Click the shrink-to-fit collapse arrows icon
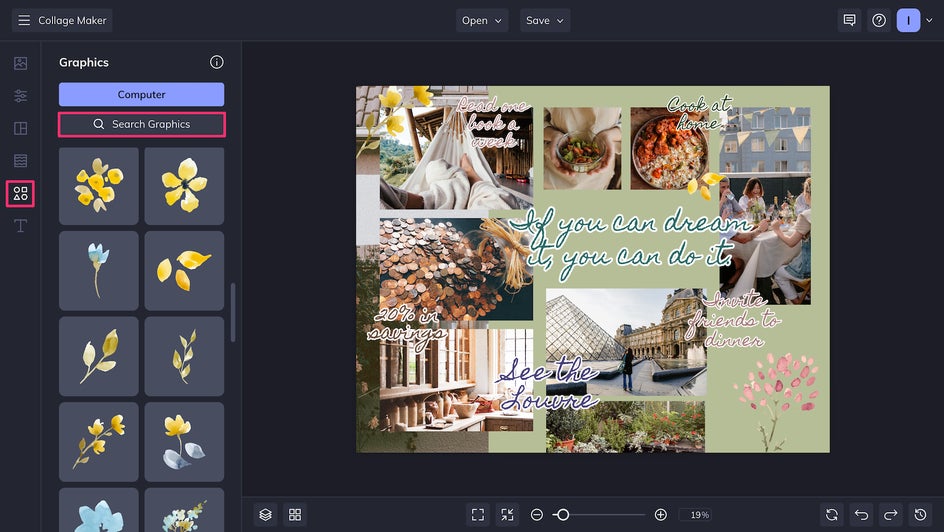The width and height of the screenshot is (944, 532). [x=508, y=515]
